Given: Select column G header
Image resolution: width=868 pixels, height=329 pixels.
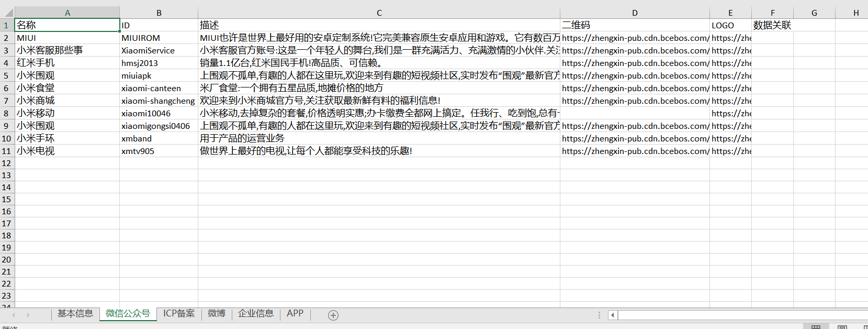Looking at the screenshot, I should coord(814,13).
